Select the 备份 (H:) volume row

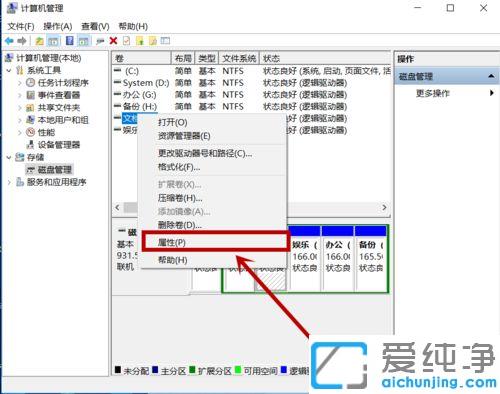(x=251, y=107)
